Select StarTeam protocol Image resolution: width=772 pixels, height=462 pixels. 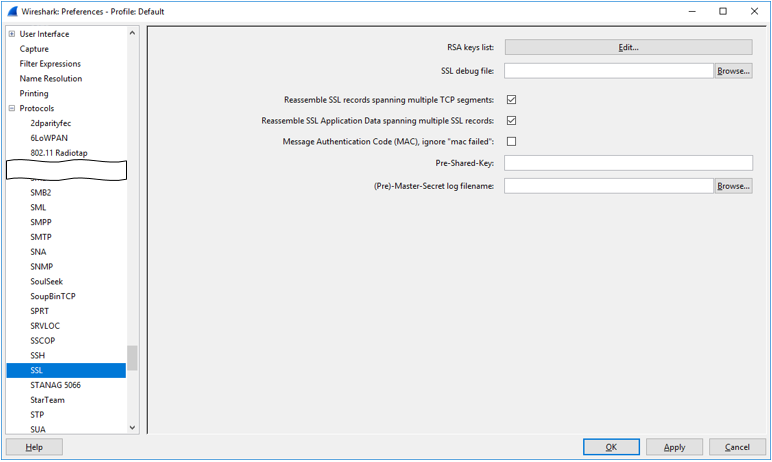47,400
